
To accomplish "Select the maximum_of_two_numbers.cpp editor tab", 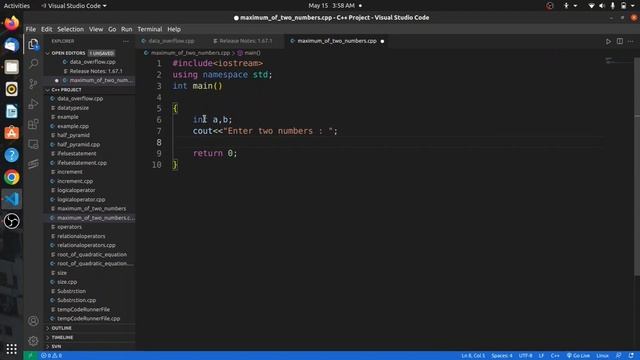I will pyautogui.click(x=337, y=41).
